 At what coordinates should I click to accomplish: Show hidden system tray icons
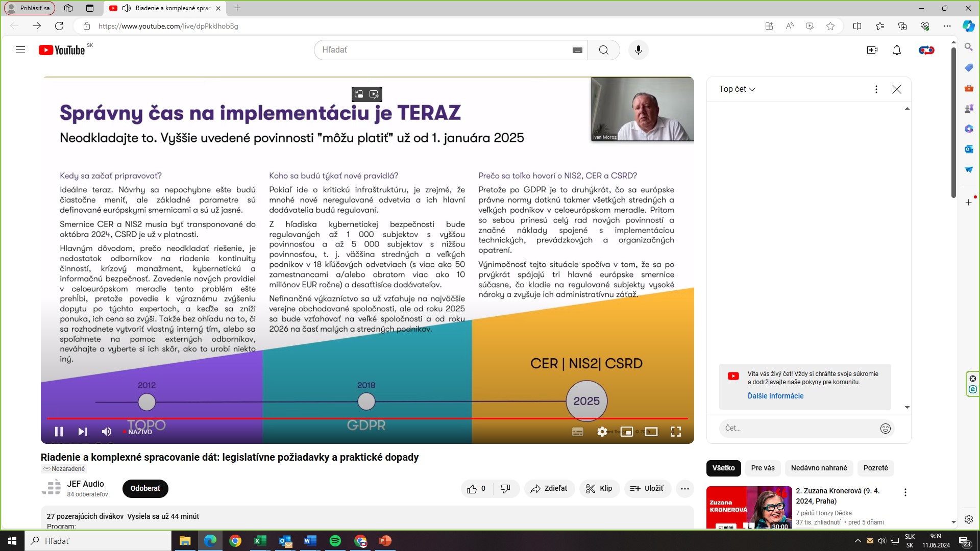tap(857, 541)
